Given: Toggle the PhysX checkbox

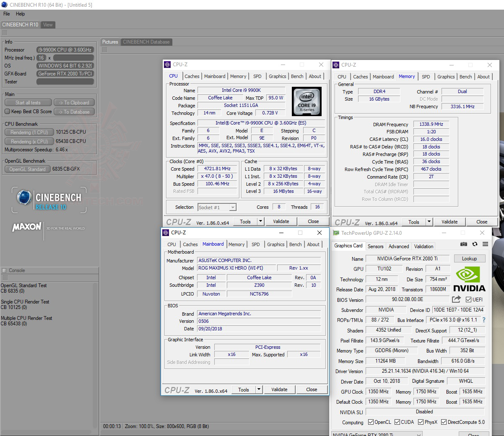Looking at the screenshot, I should [x=421, y=422].
